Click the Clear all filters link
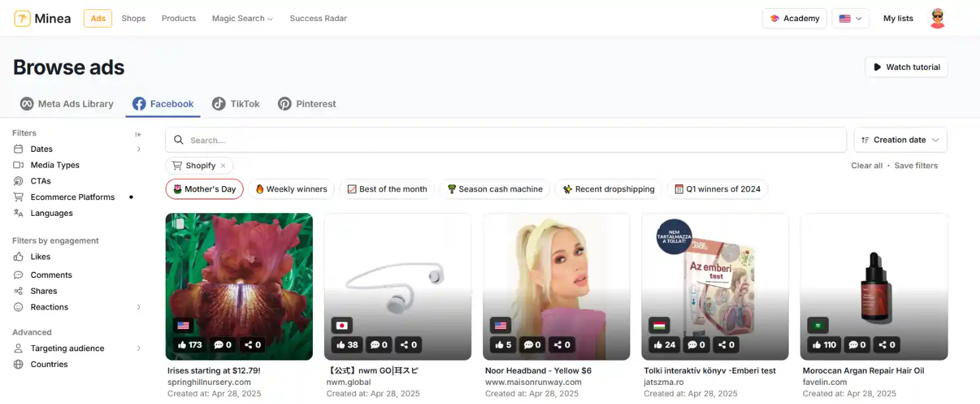Image resolution: width=980 pixels, height=404 pixels. coord(866,165)
